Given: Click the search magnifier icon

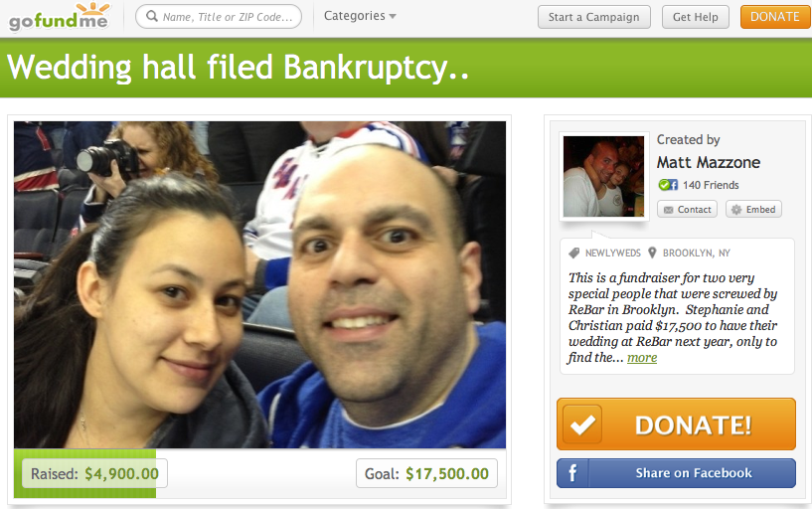Looking at the screenshot, I should 152,16.
